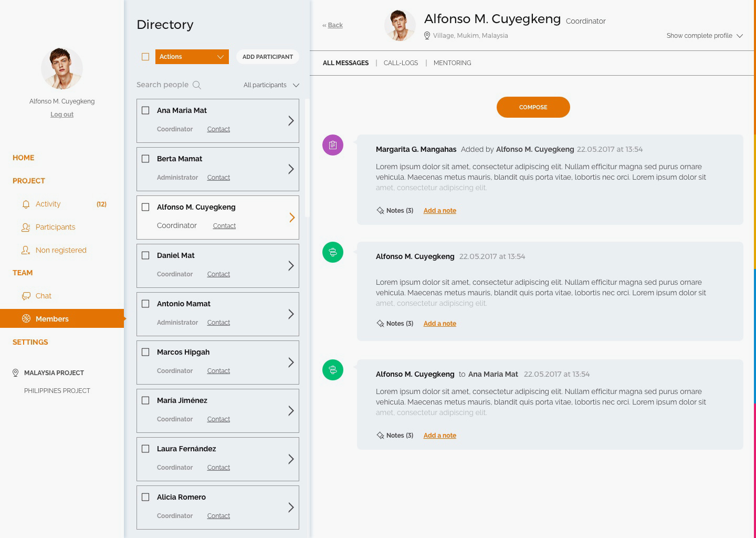Click Notes tag icon in Ana Maria Mat message
The width and height of the screenshot is (756, 538).
click(380, 436)
